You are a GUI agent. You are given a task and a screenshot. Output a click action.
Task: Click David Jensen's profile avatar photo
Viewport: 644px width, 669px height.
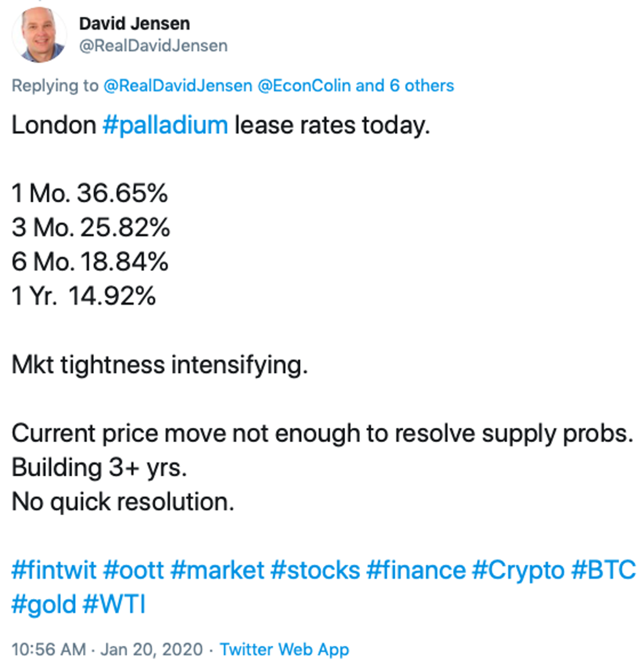pyautogui.click(x=40, y=34)
